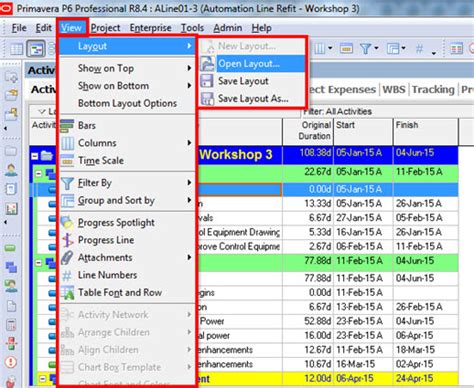Collapse the 77.88d WBS group node
Screen dimensions: 474x388
point(39,263)
